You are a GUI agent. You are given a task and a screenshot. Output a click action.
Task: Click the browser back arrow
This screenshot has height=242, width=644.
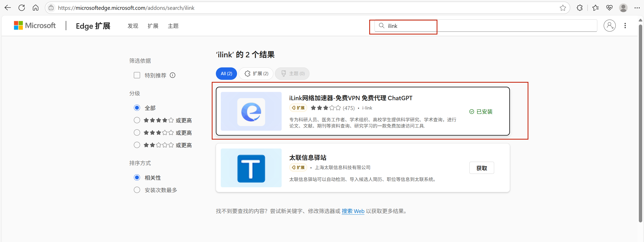tap(8, 8)
